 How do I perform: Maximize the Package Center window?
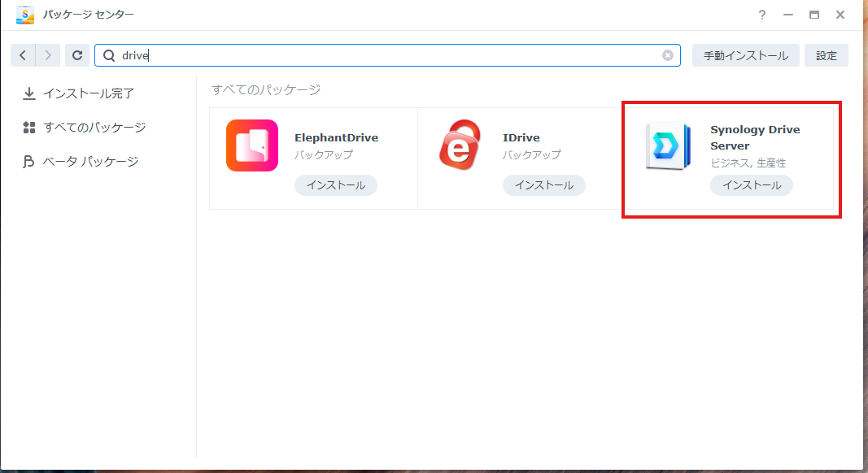pyautogui.click(x=814, y=15)
